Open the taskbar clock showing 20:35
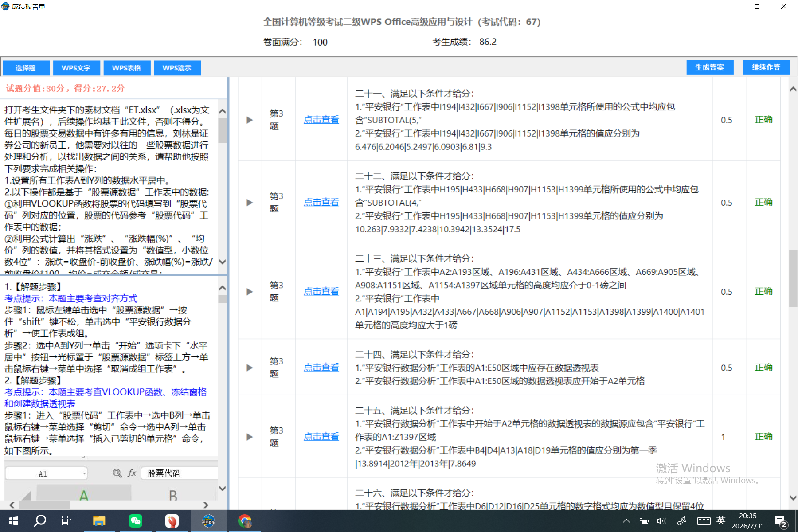798x532 pixels. coord(748,521)
